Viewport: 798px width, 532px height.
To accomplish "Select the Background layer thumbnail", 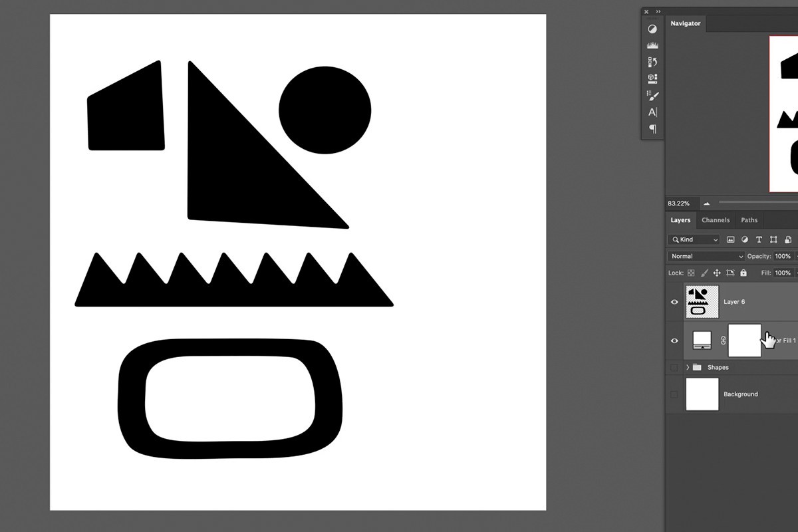I will (702, 394).
